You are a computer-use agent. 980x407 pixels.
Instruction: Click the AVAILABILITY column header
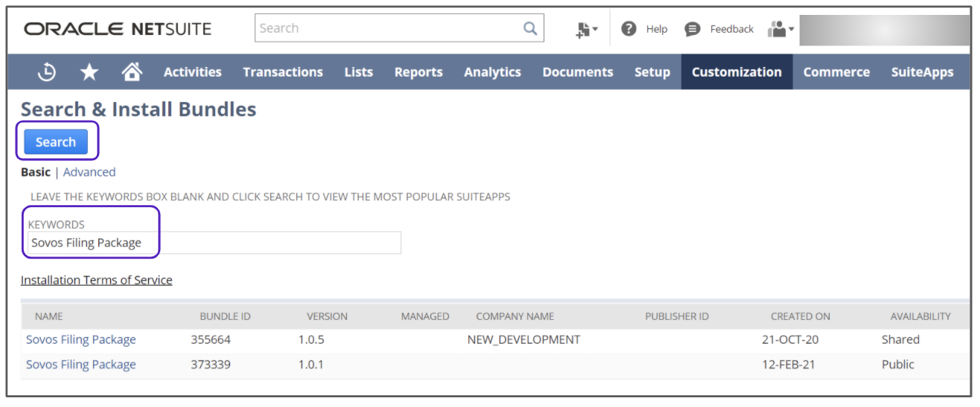tap(920, 316)
